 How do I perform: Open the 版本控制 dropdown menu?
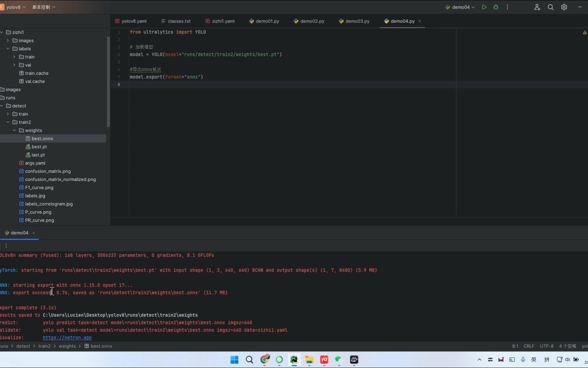(44, 7)
